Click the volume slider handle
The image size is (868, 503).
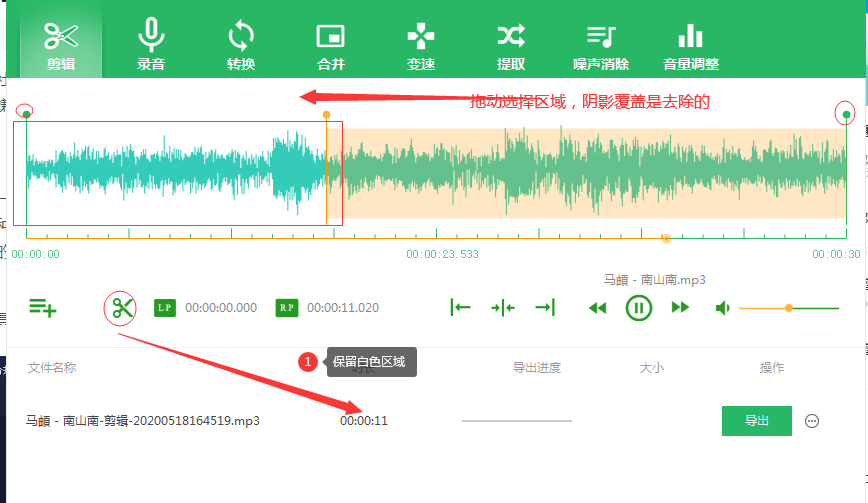(x=789, y=308)
